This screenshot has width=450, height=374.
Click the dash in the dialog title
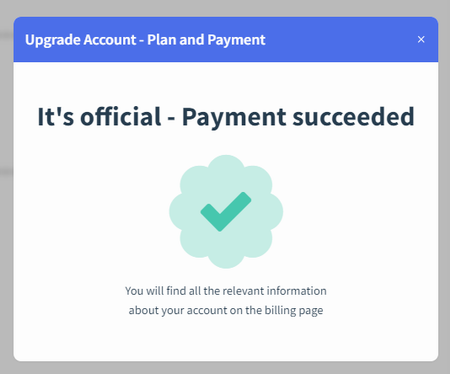click(142, 41)
